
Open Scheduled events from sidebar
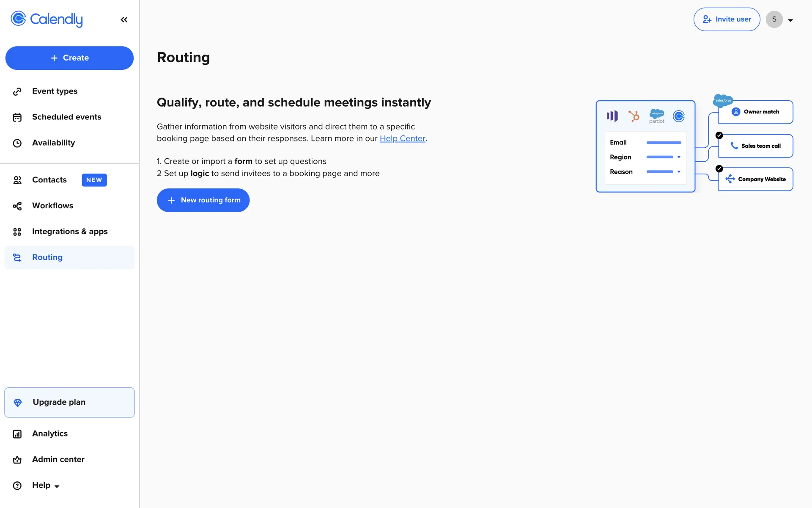click(66, 117)
